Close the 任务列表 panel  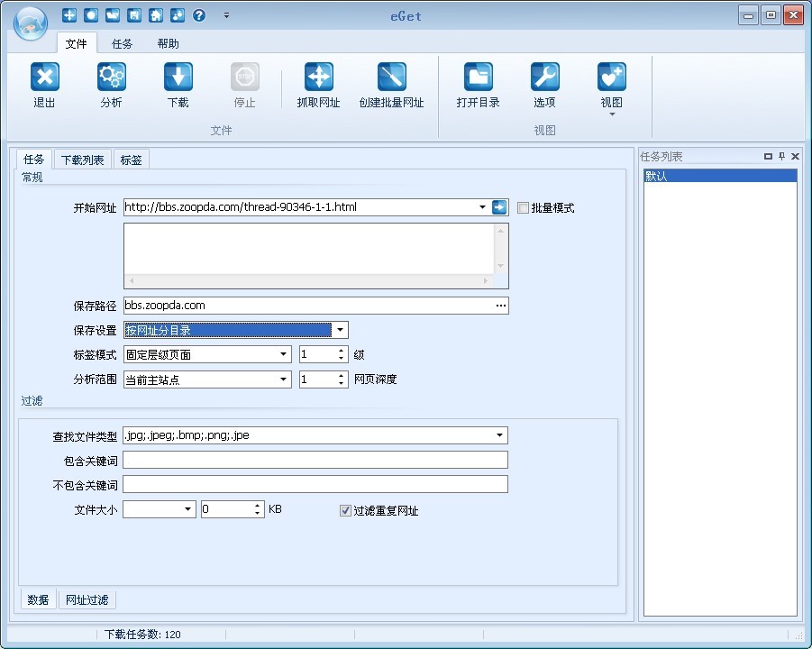click(796, 157)
